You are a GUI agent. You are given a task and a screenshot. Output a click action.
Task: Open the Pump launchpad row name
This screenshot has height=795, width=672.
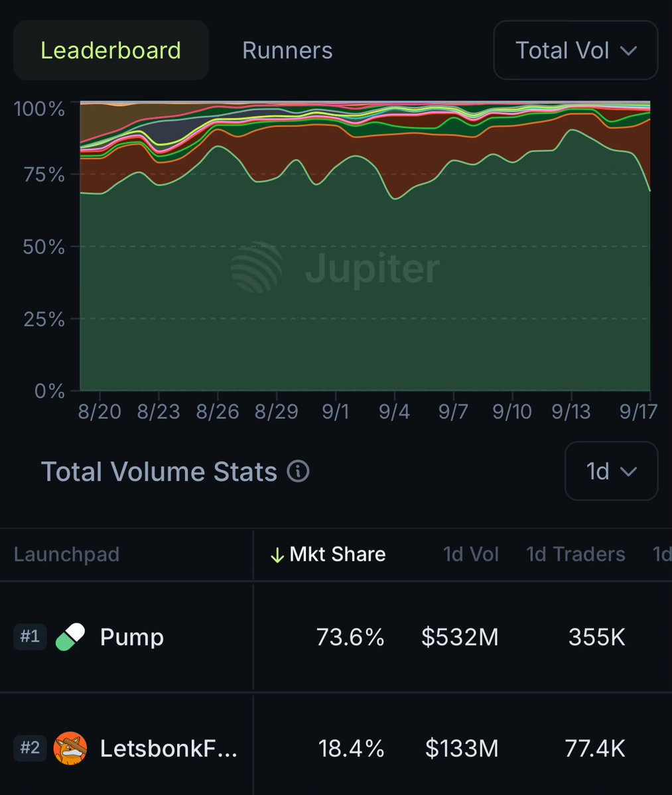(x=132, y=637)
